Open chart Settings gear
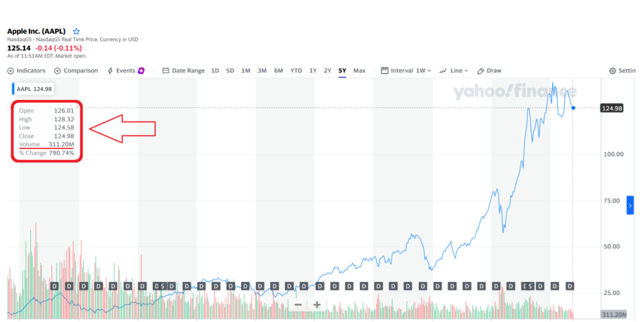 point(622,70)
